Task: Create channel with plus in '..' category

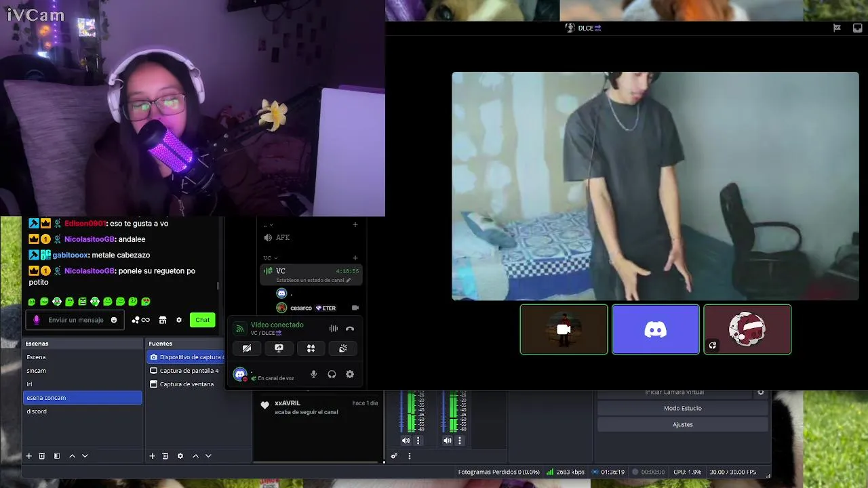Action: point(355,225)
